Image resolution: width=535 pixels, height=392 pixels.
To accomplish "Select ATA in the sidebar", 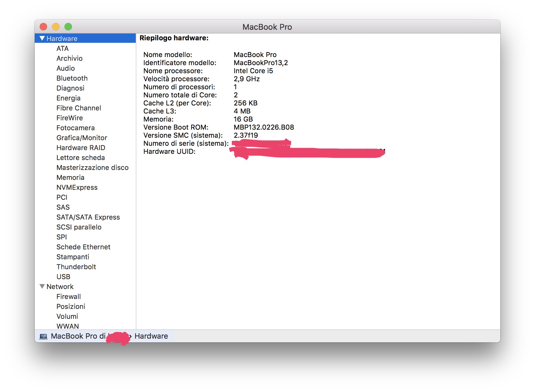I will [x=63, y=48].
